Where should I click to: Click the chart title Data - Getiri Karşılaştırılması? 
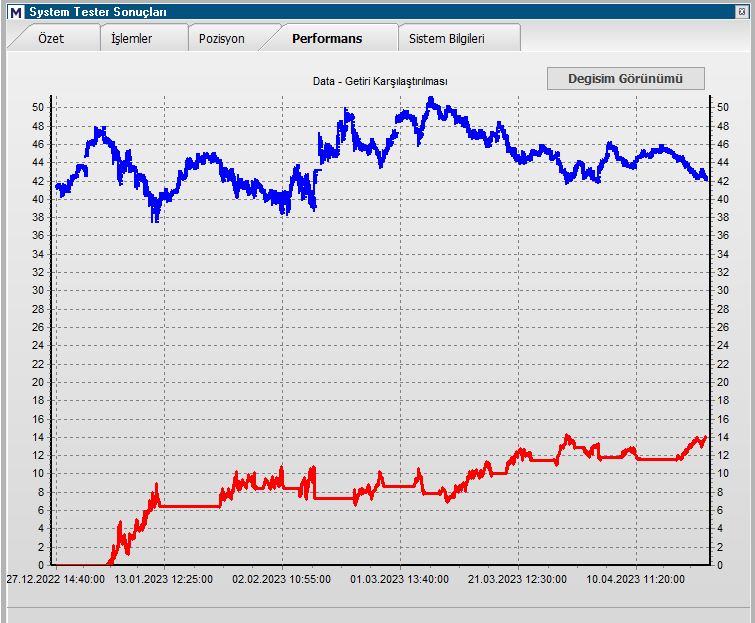[380, 81]
